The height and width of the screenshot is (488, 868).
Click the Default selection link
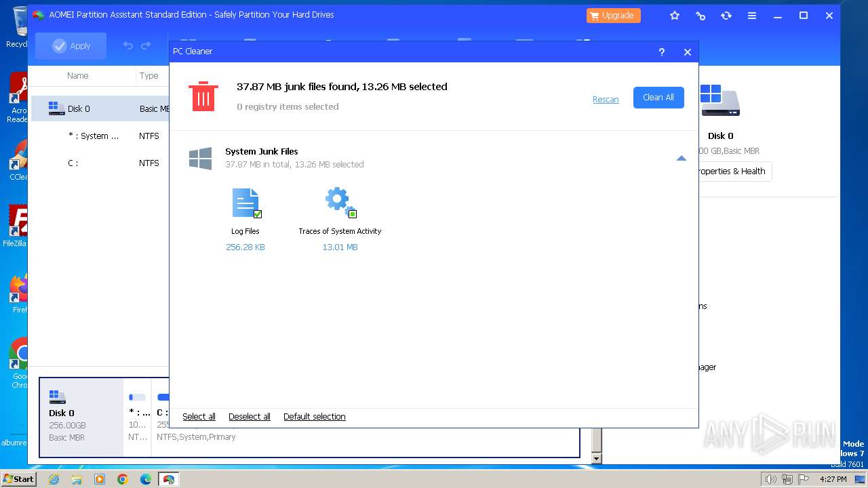coord(315,417)
